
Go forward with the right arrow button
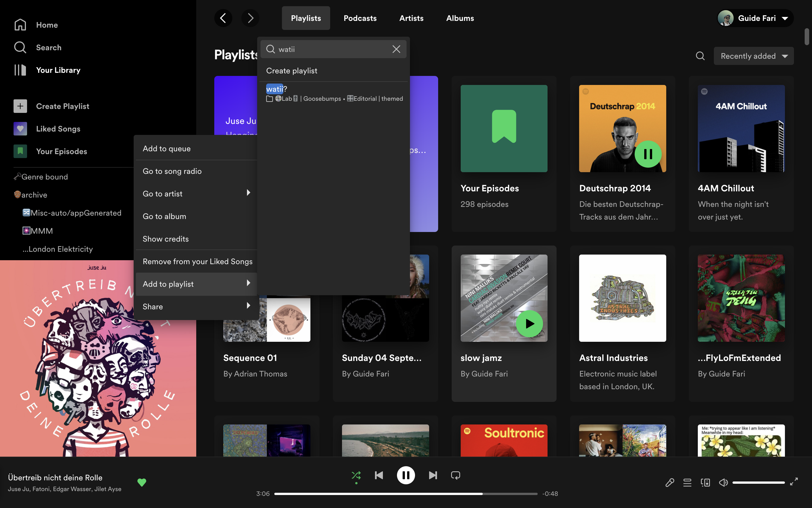click(x=250, y=18)
